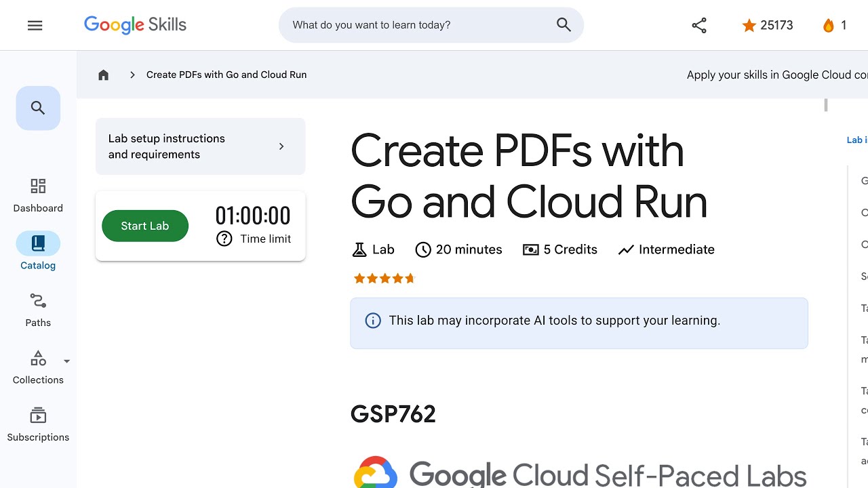Click the GSP762 heading

point(393,413)
